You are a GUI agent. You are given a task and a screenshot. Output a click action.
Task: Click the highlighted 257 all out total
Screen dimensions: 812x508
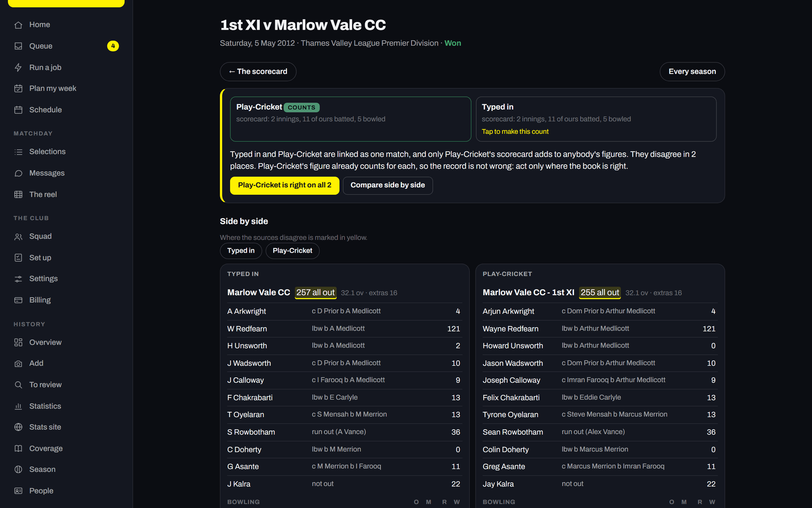click(x=315, y=293)
